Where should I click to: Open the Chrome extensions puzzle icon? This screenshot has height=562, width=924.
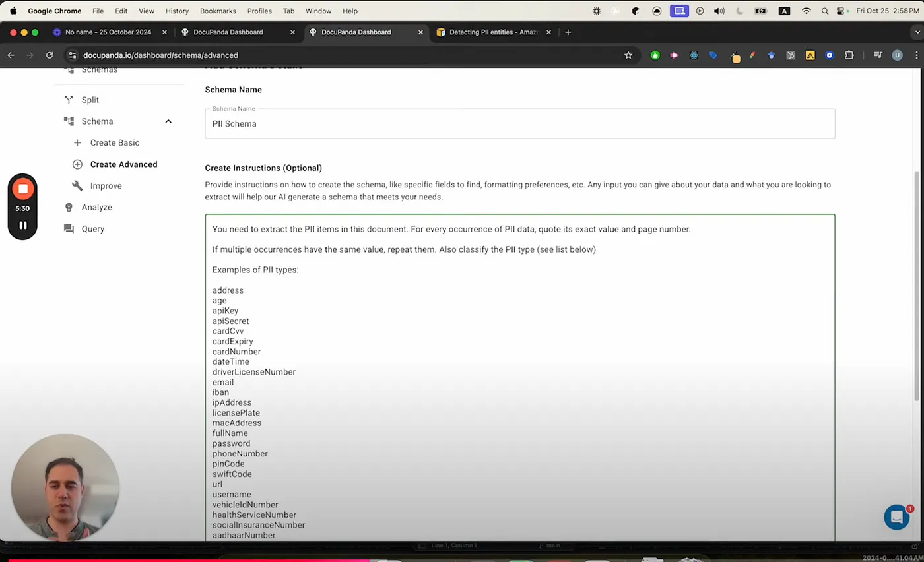[x=849, y=55]
